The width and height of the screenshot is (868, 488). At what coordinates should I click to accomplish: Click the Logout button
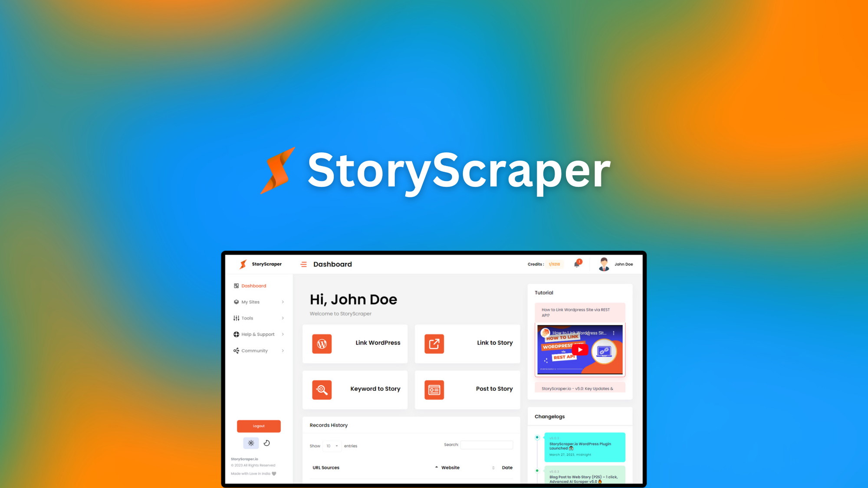pos(259,425)
